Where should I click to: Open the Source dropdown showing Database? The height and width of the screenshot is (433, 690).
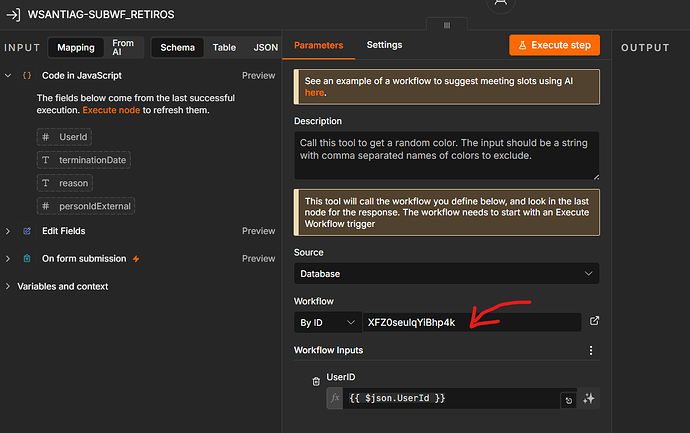446,274
